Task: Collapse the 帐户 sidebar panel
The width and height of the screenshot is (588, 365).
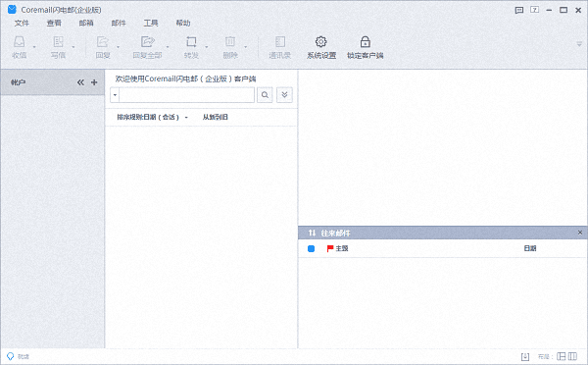Action: click(x=80, y=82)
